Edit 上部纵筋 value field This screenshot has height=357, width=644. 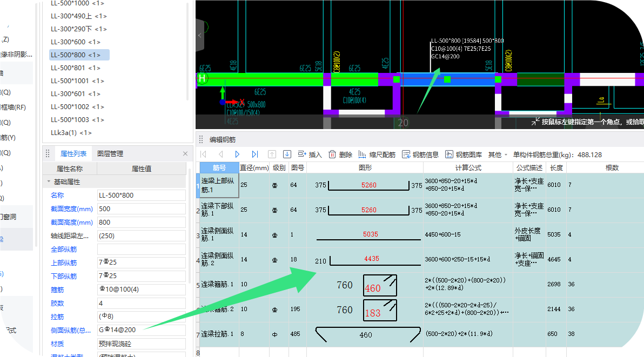142,262
